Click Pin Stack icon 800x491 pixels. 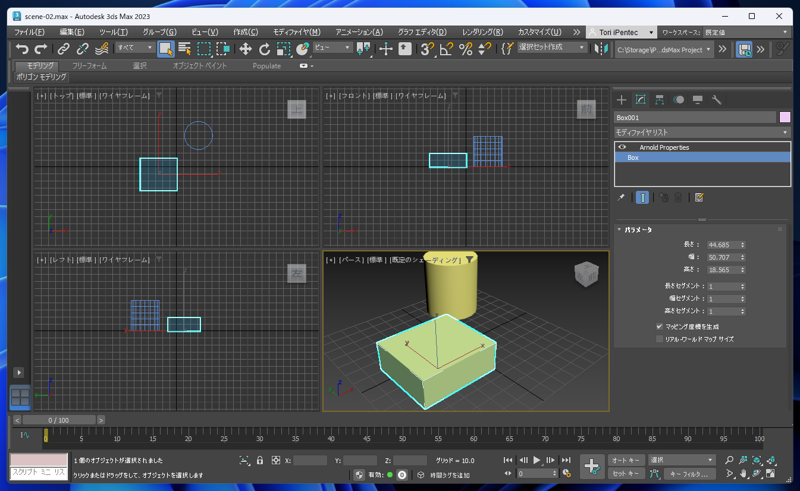(621, 198)
